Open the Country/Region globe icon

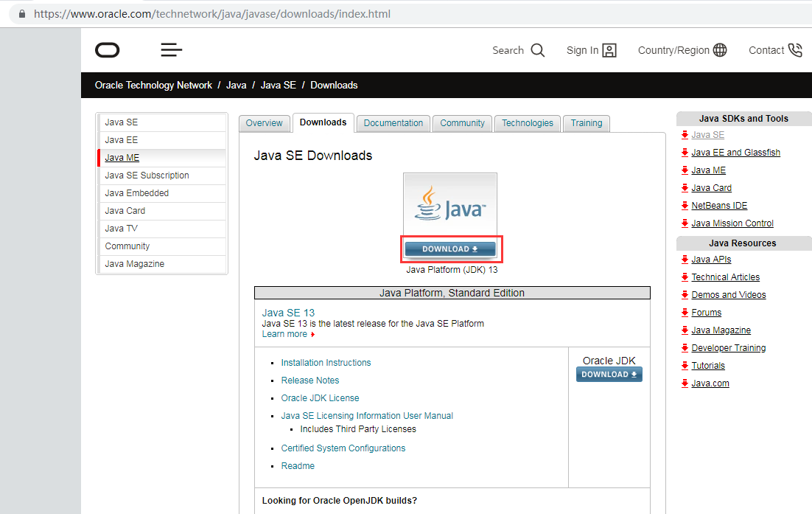pyautogui.click(x=720, y=49)
